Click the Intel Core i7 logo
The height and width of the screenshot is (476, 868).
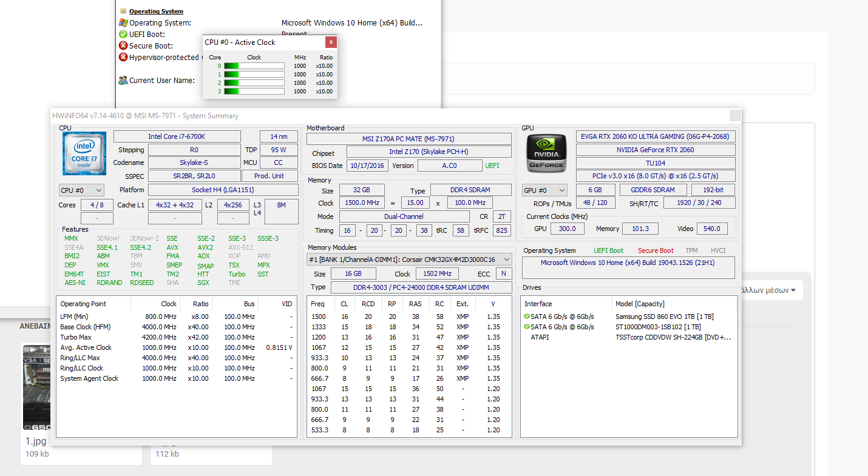click(84, 153)
